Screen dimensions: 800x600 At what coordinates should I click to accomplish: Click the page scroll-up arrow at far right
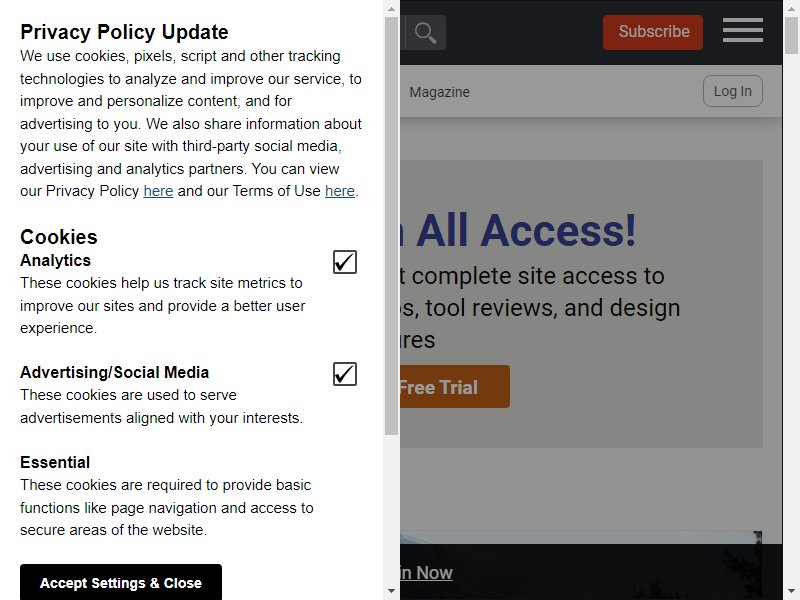click(x=791, y=9)
